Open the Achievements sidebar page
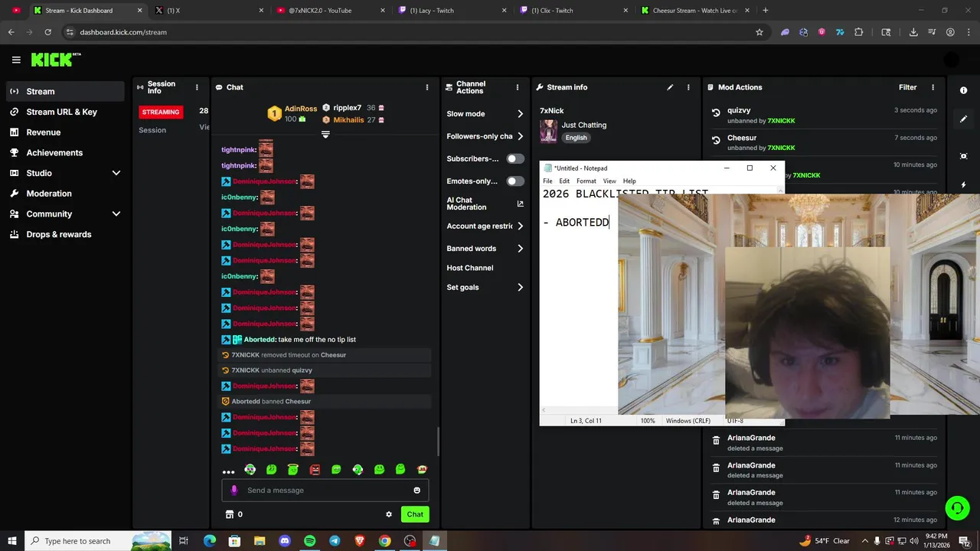980x551 pixels. pos(54,152)
